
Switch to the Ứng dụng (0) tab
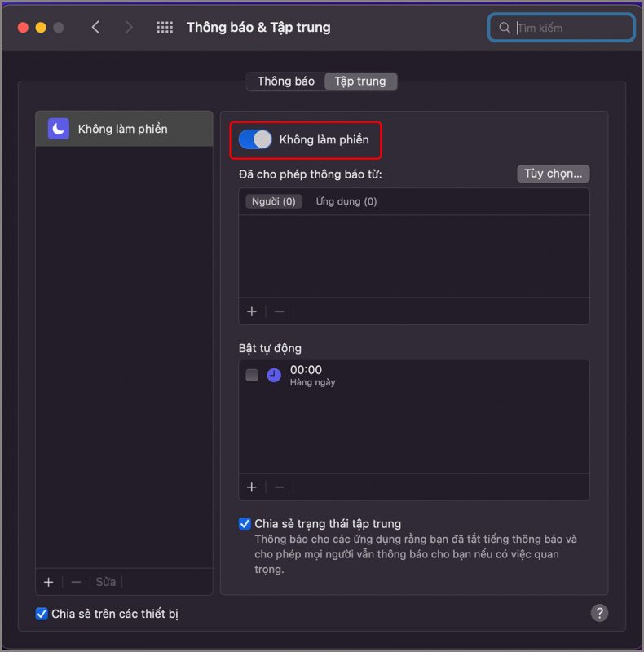(x=346, y=201)
